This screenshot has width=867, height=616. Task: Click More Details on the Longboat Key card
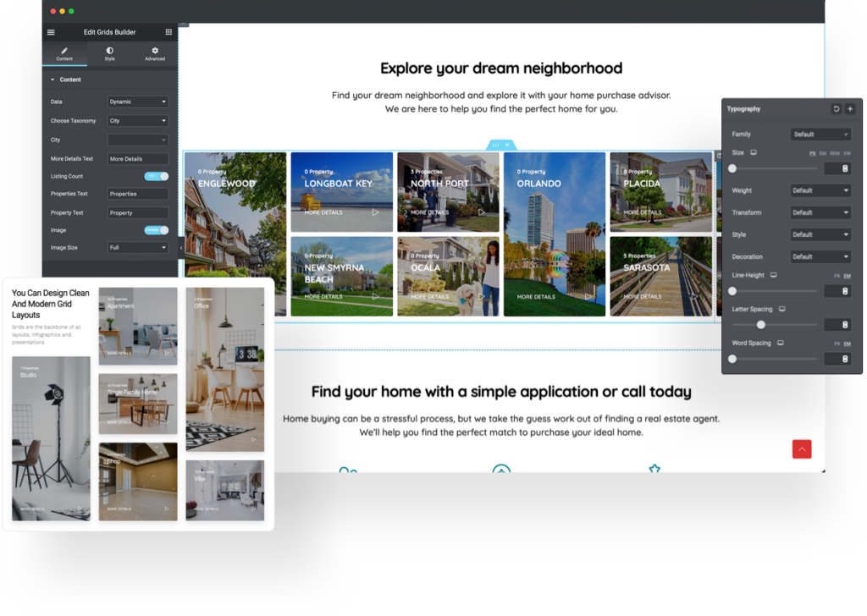click(323, 212)
